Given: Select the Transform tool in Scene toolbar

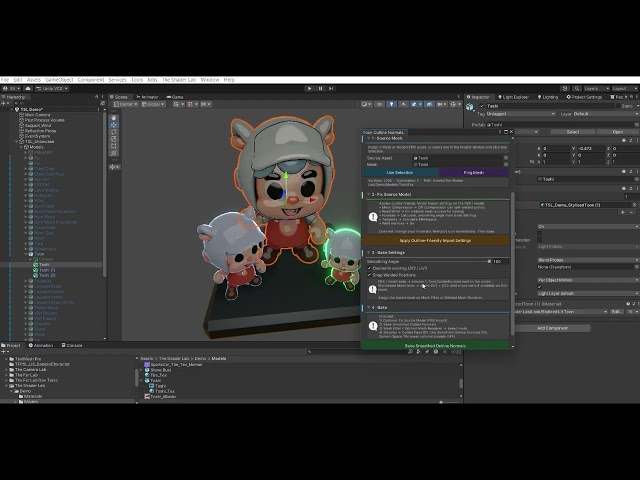Looking at the screenshot, I should (x=114, y=153).
